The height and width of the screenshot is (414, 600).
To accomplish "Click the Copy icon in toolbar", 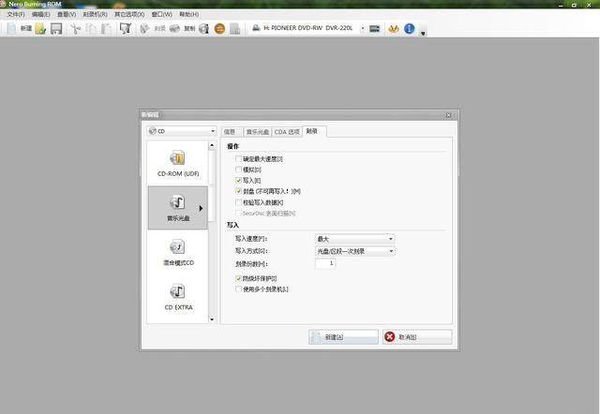I will (91, 29).
